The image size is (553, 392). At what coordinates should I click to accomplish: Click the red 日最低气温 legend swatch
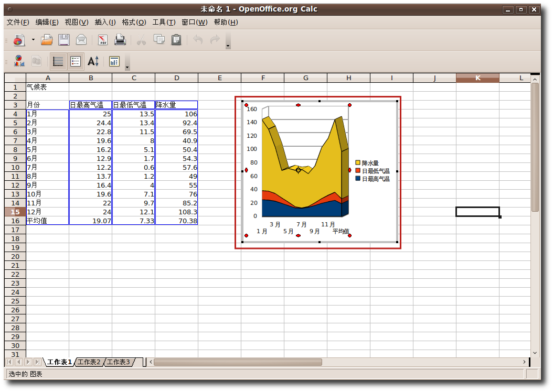point(358,171)
